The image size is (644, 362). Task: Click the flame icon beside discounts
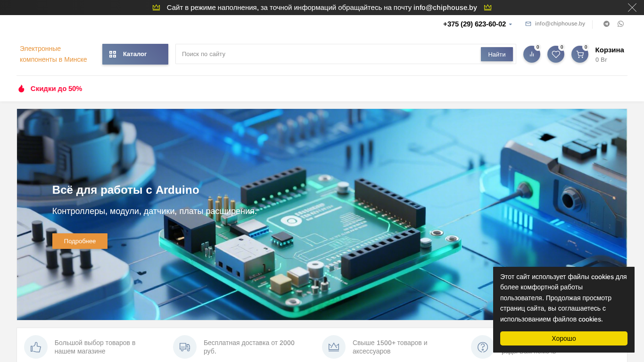click(x=21, y=89)
